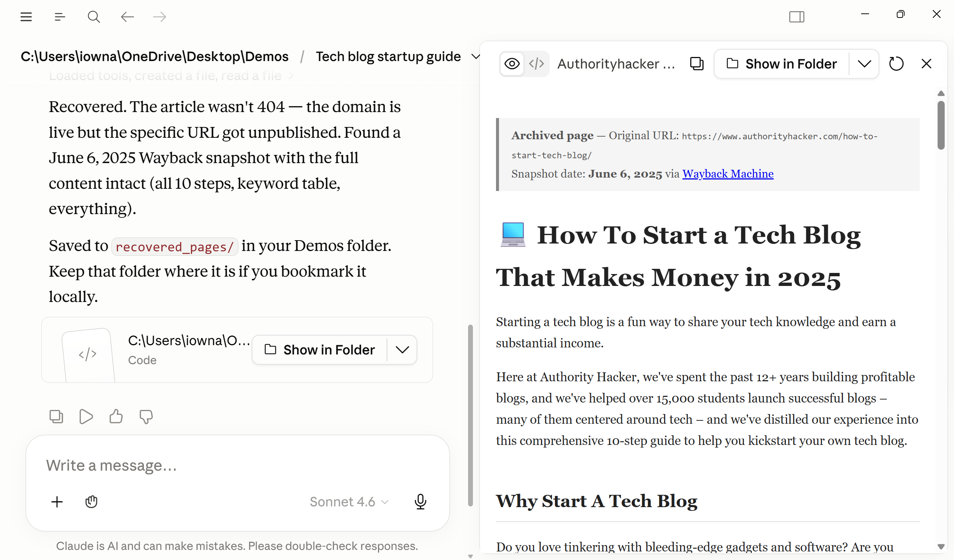Click the conversation list icon

coord(60,17)
